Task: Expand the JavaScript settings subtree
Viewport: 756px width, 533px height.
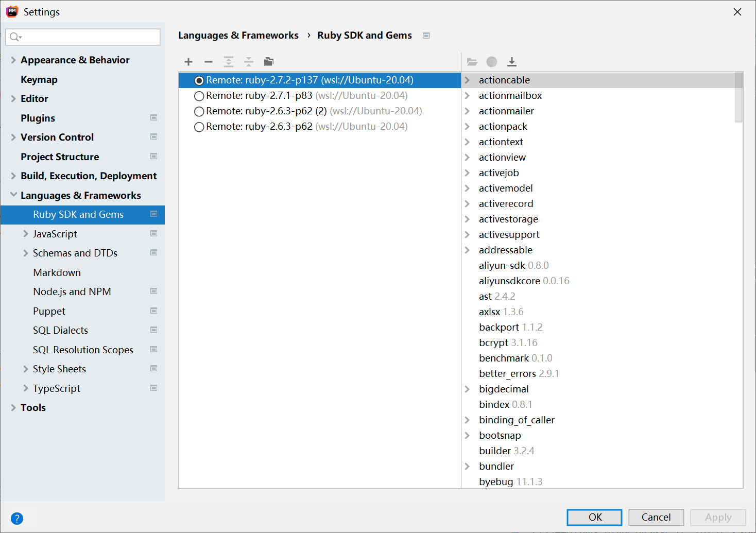Action: pos(26,233)
